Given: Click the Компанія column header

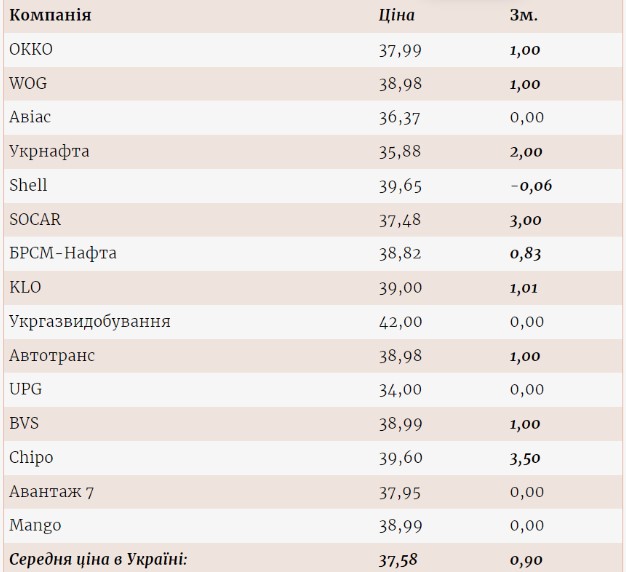Looking at the screenshot, I should click(50, 15).
